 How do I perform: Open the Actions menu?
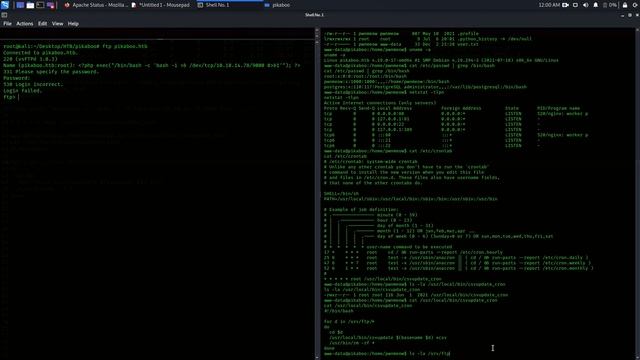[x=25, y=24]
